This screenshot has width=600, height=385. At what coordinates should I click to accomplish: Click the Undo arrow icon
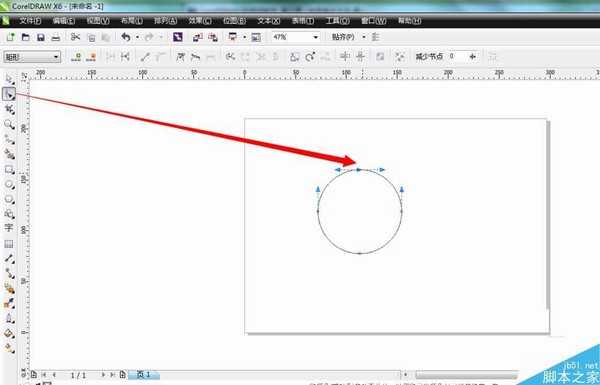point(126,37)
